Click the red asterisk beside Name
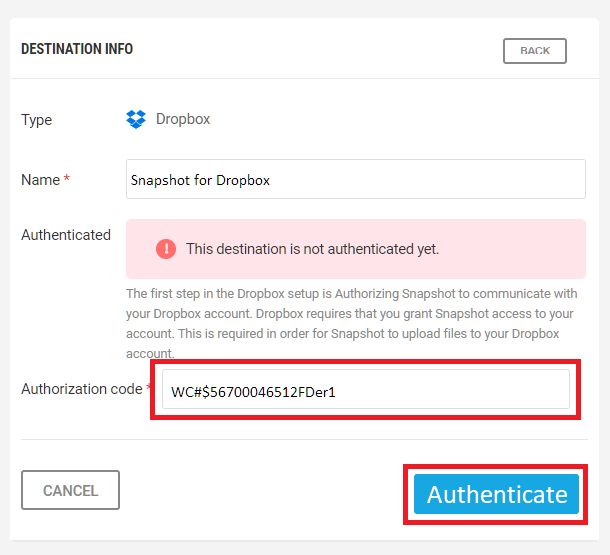 [67, 180]
